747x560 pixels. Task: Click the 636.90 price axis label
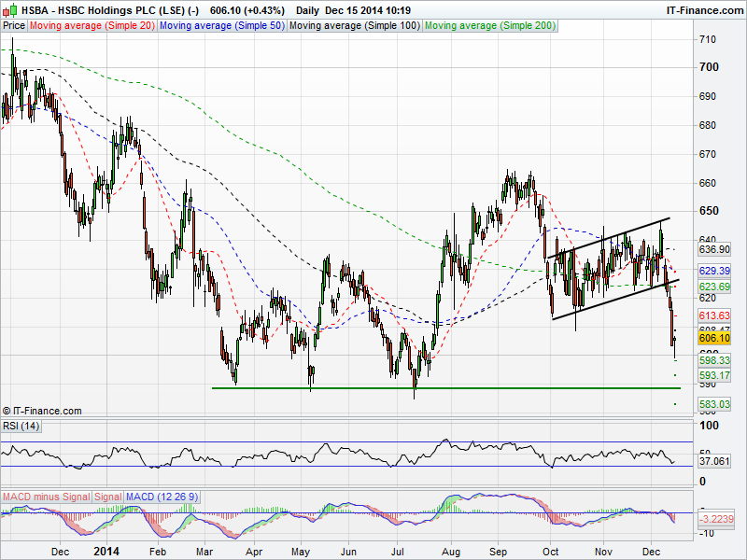pyautogui.click(x=713, y=250)
